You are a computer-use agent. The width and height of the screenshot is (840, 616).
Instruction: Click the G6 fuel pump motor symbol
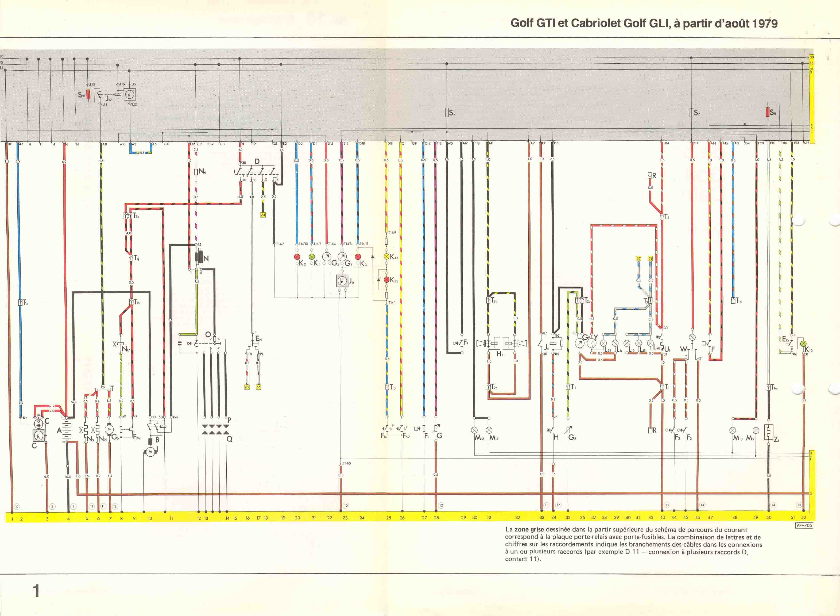point(110,430)
